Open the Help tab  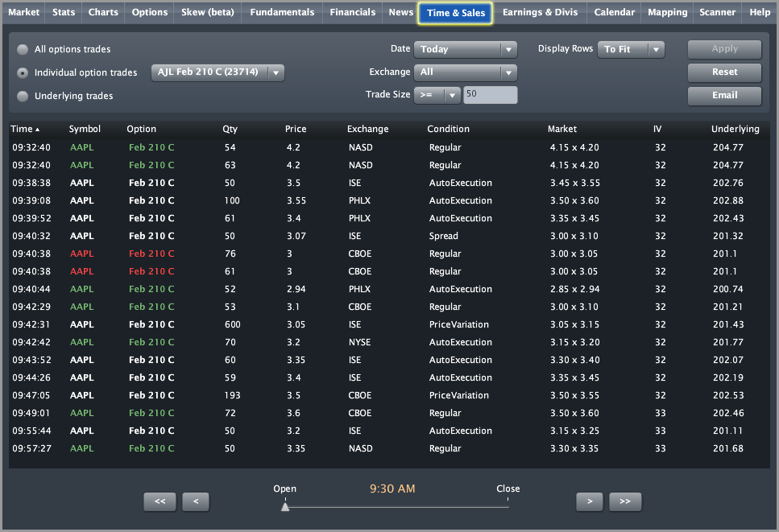760,12
